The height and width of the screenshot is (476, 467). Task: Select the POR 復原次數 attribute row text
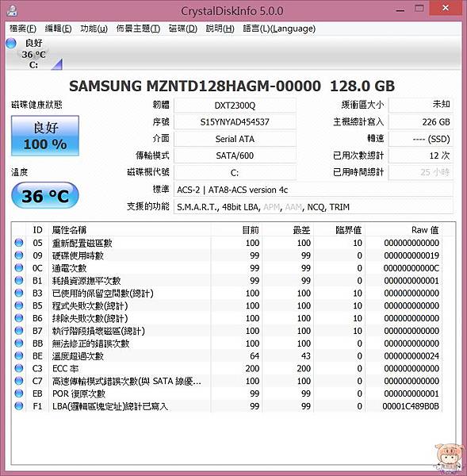(x=78, y=393)
